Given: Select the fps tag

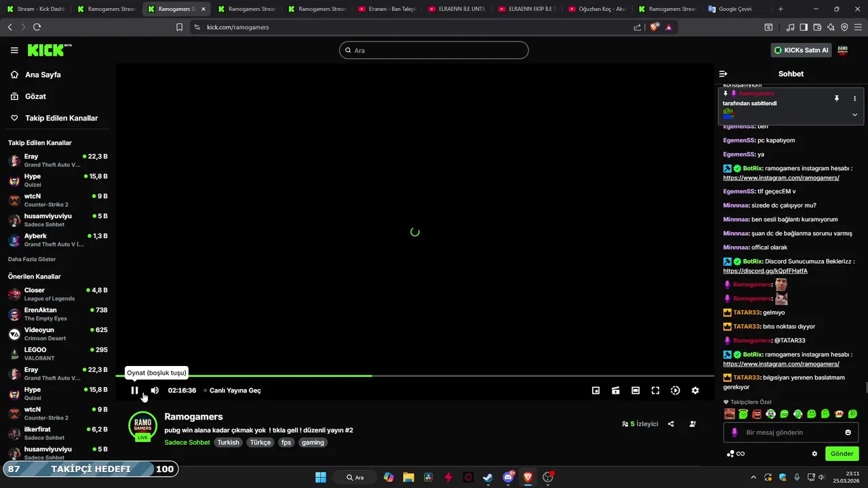Looking at the screenshot, I should (286, 443).
